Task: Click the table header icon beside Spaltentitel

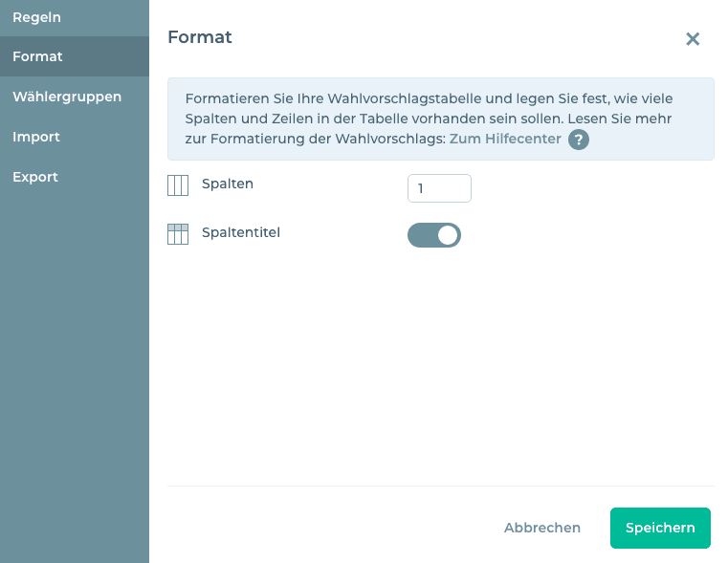Action: tap(178, 234)
